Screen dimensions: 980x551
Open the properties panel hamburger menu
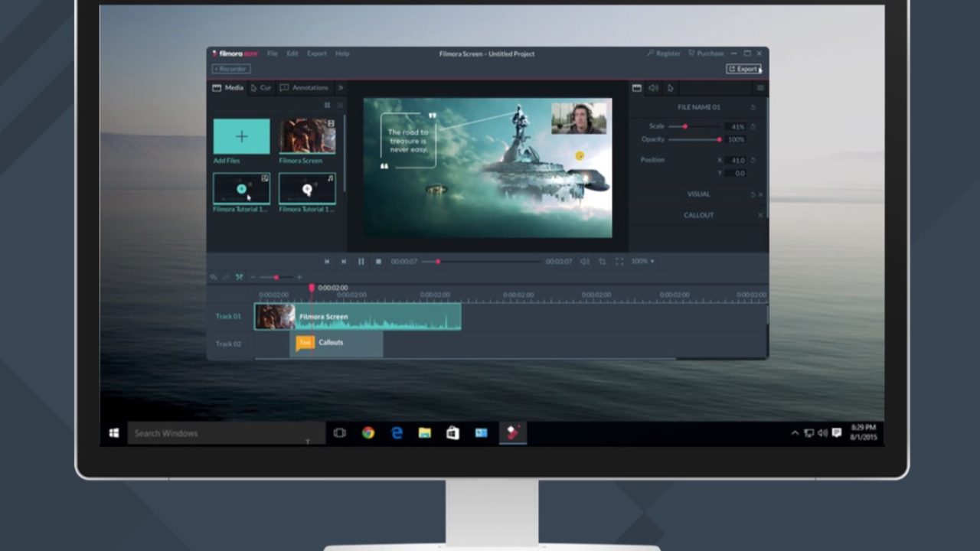pyautogui.click(x=760, y=88)
